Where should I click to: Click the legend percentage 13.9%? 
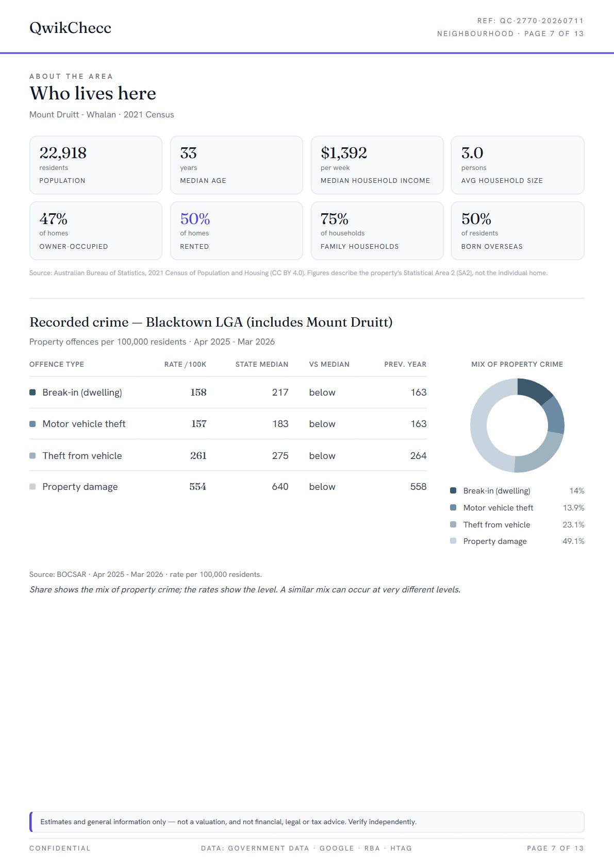[573, 508]
